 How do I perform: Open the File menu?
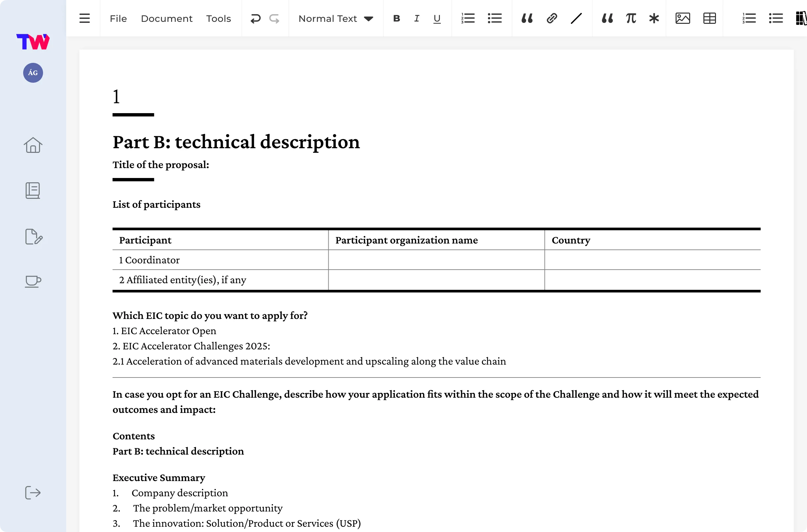pyautogui.click(x=118, y=18)
